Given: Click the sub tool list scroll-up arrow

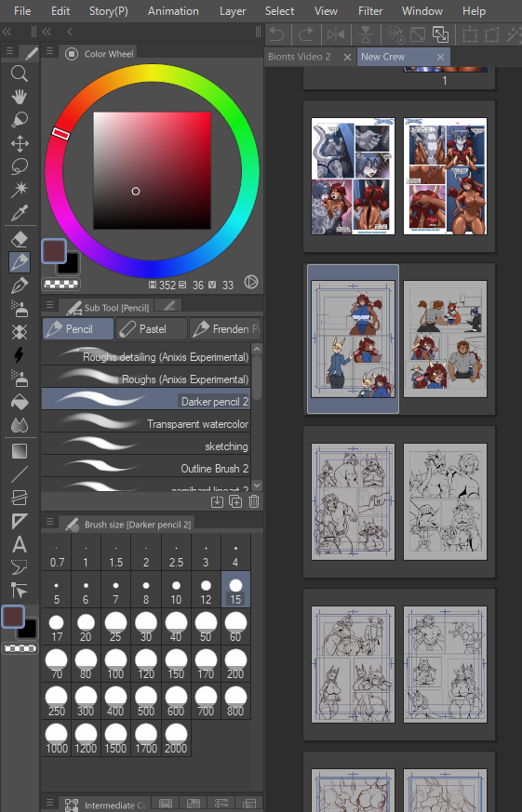Looking at the screenshot, I should (256, 349).
